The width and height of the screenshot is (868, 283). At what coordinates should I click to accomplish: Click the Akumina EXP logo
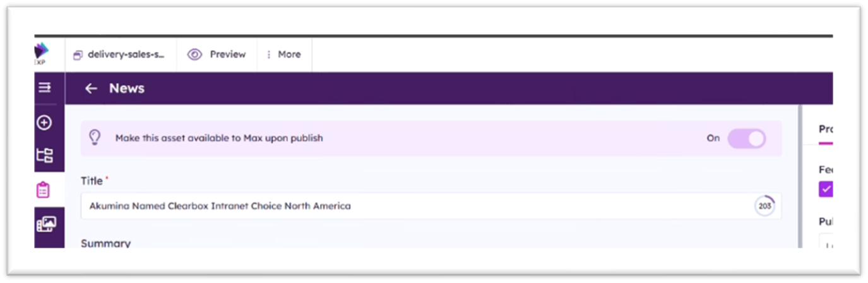tap(42, 54)
